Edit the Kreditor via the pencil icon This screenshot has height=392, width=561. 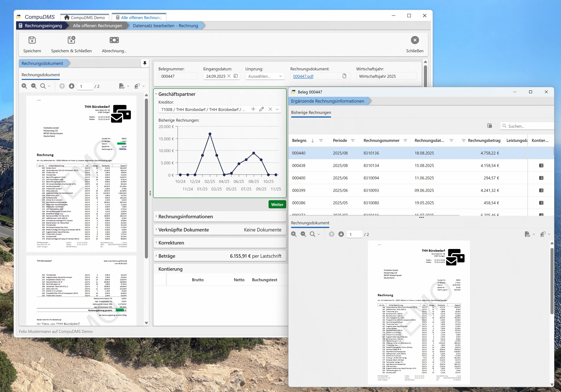pos(261,109)
